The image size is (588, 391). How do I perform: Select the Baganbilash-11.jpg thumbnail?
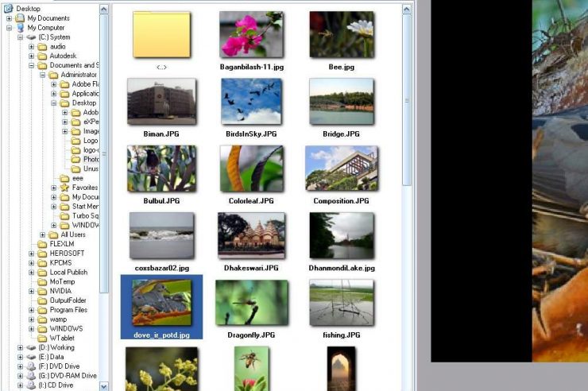pyautogui.click(x=251, y=35)
